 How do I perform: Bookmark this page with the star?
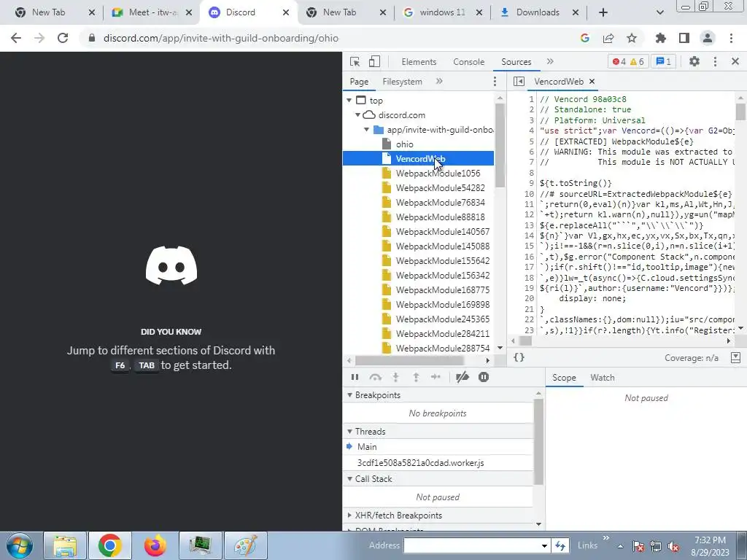pos(632,38)
